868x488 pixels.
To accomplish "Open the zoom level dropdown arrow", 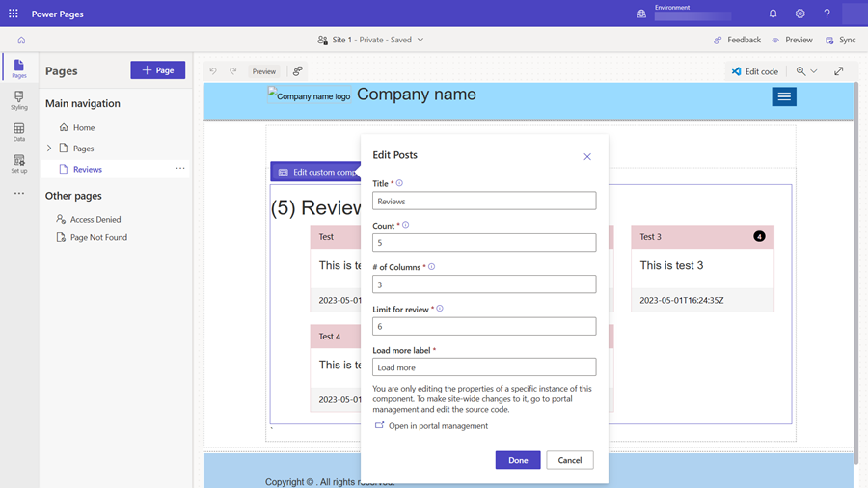I will pos(814,71).
